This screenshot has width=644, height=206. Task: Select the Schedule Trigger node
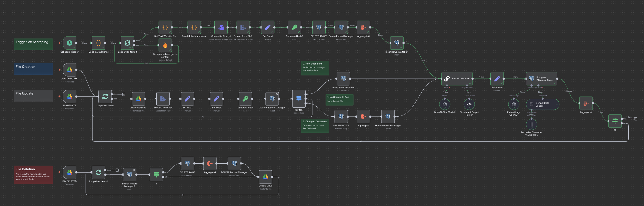pyautogui.click(x=69, y=43)
